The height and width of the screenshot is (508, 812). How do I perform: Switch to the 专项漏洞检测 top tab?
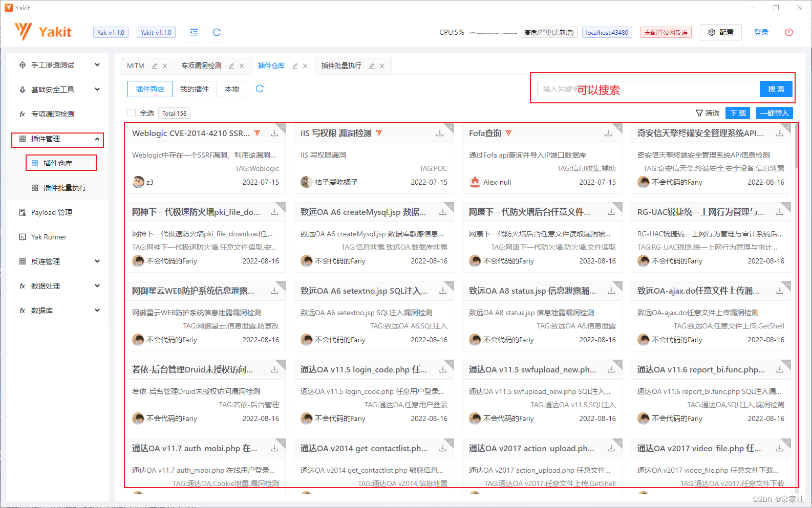click(201, 66)
